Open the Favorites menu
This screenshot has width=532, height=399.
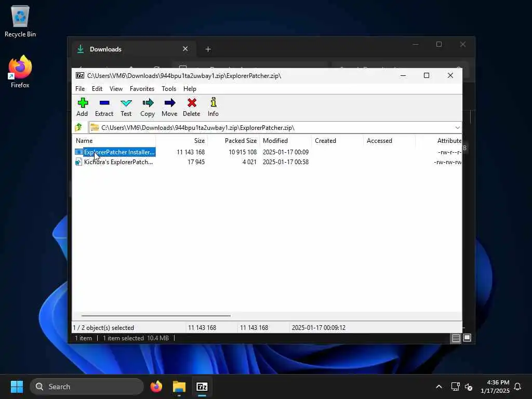pos(142,88)
